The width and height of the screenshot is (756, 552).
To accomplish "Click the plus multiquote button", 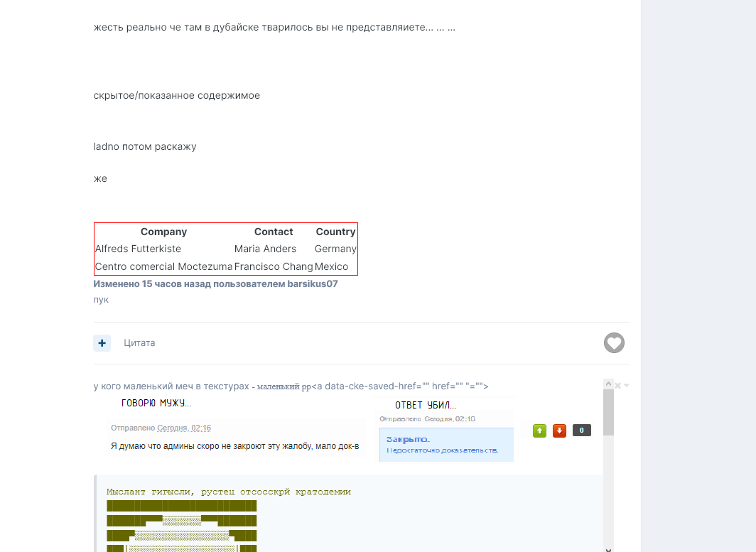I will [x=102, y=343].
